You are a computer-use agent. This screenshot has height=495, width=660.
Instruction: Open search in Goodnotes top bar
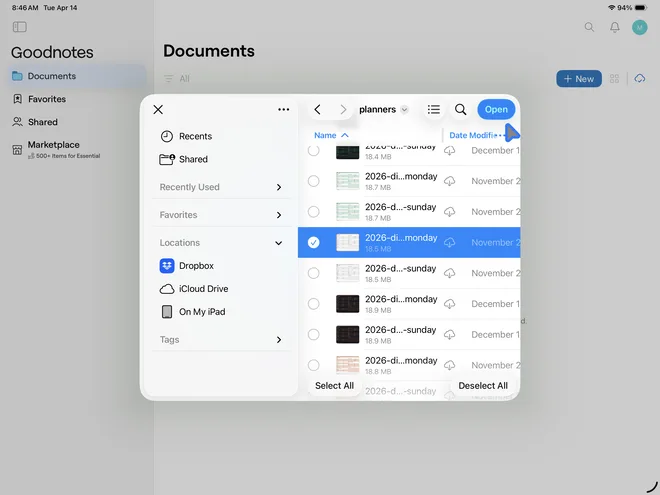[589, 27]
